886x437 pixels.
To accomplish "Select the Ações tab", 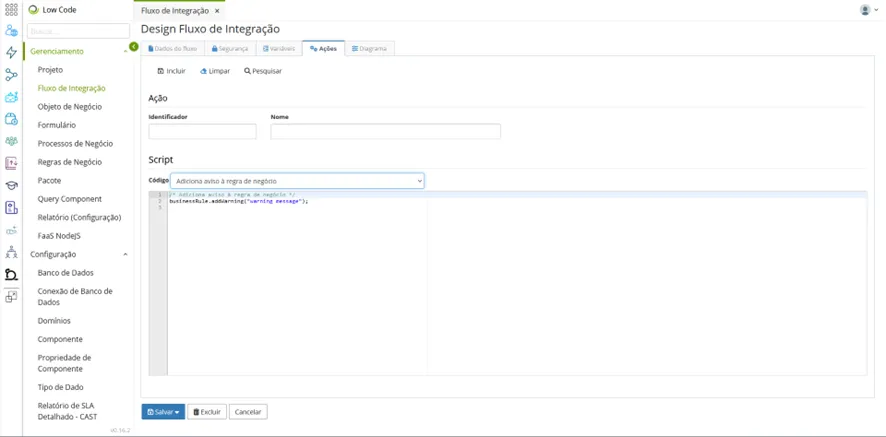I will [x=324, y=49].
